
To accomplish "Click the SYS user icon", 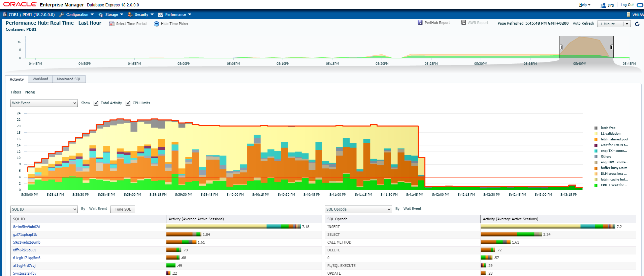I will click(x=603, y=5).
